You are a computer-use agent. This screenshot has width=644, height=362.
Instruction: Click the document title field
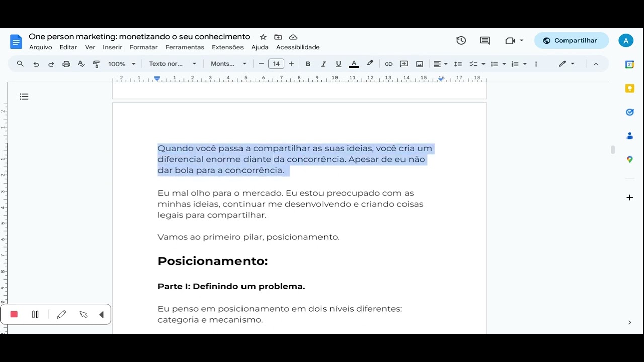(x=139, y=37)
